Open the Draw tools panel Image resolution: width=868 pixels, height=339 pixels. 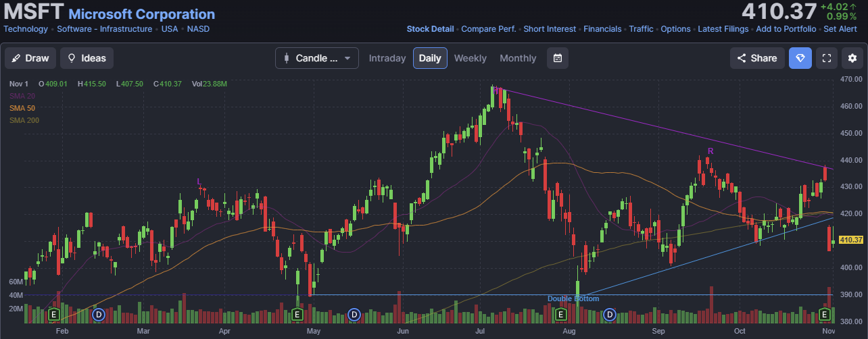point(30,58)
